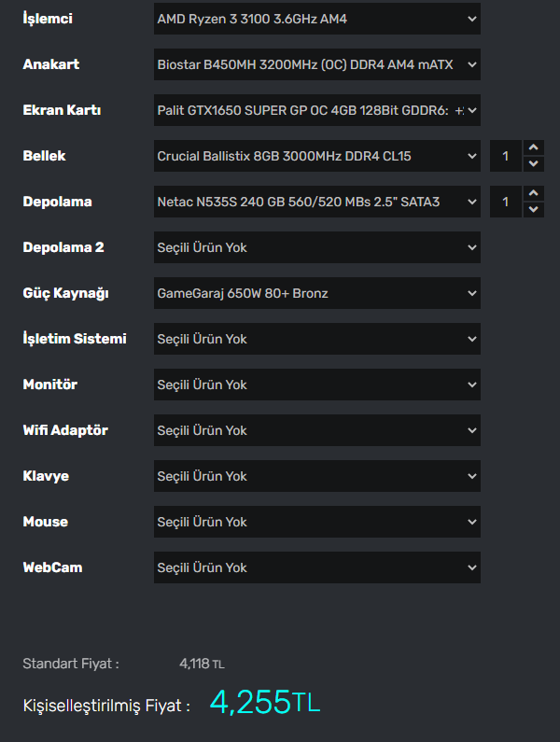
Task: Open the Monitör dropdown
Action: pyautogui.click(x=316, y=385)
